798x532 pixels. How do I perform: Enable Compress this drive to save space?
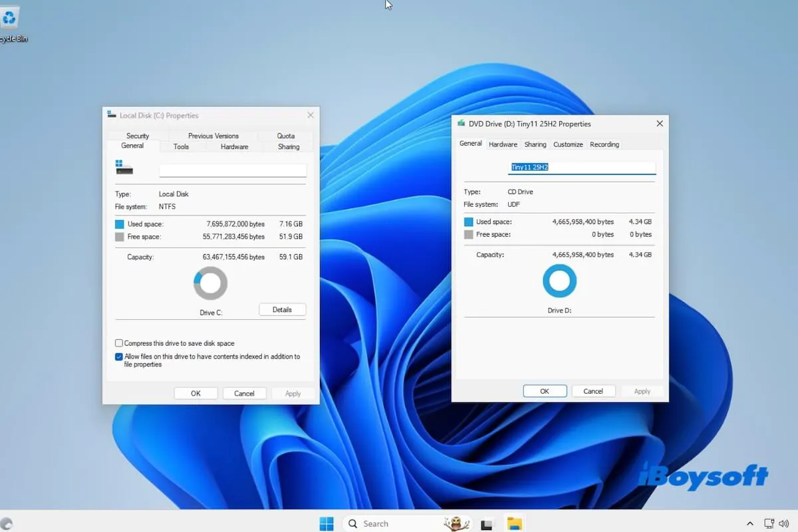click(x=119, y=343)
